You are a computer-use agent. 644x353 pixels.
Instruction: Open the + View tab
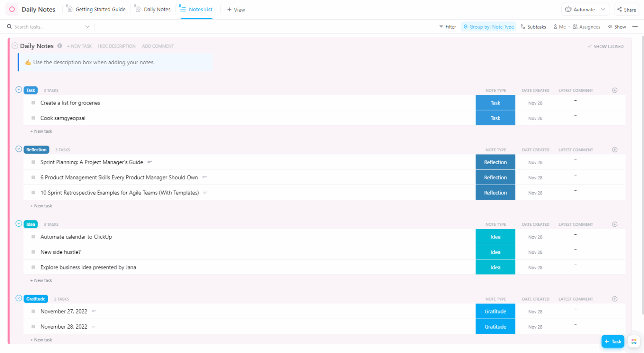236,9
